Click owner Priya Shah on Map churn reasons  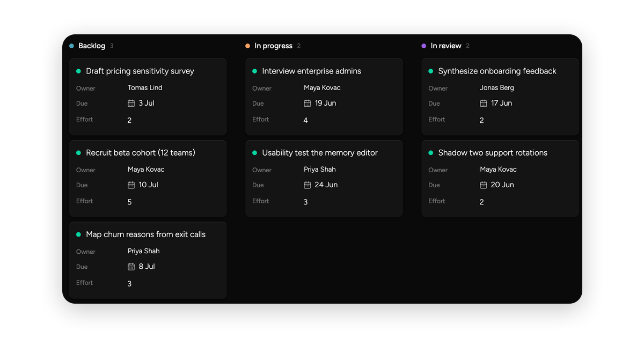point(144,251)
